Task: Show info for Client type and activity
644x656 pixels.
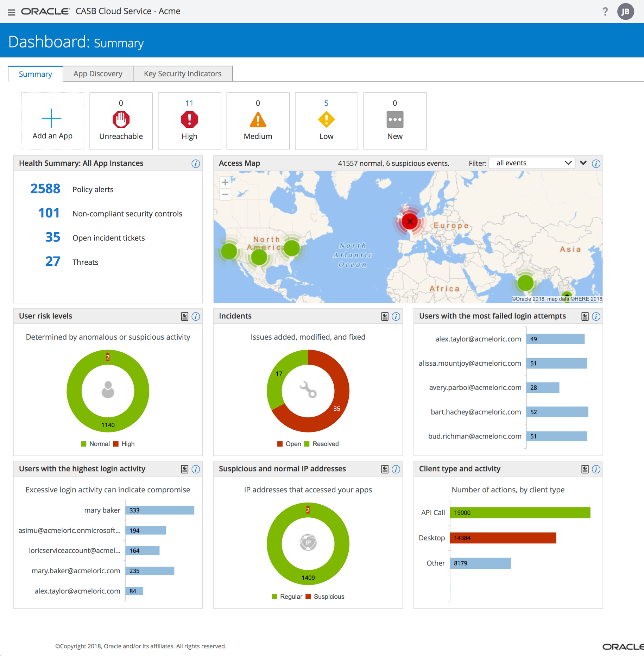Action: 596,469
